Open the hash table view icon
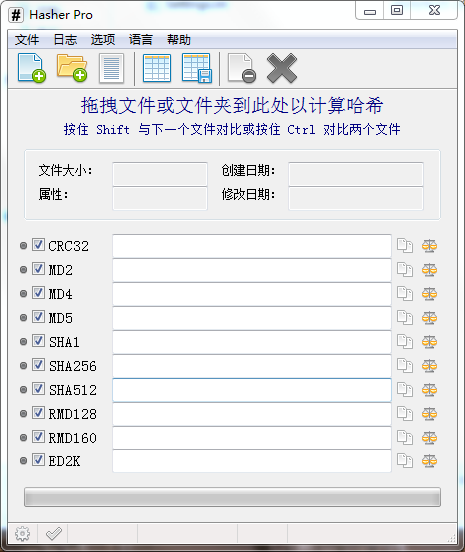The image size is (465, 552). coord(157,68)
